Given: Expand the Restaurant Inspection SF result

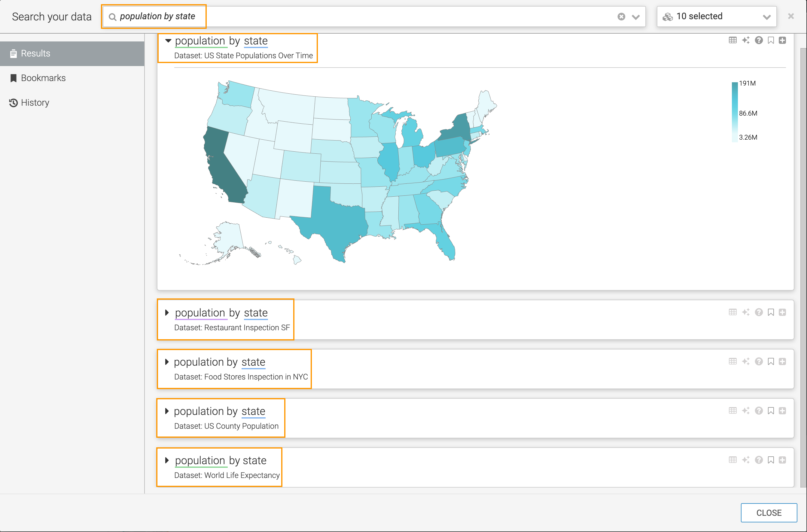Looking at the screenshot, I should tap(167, 313).
